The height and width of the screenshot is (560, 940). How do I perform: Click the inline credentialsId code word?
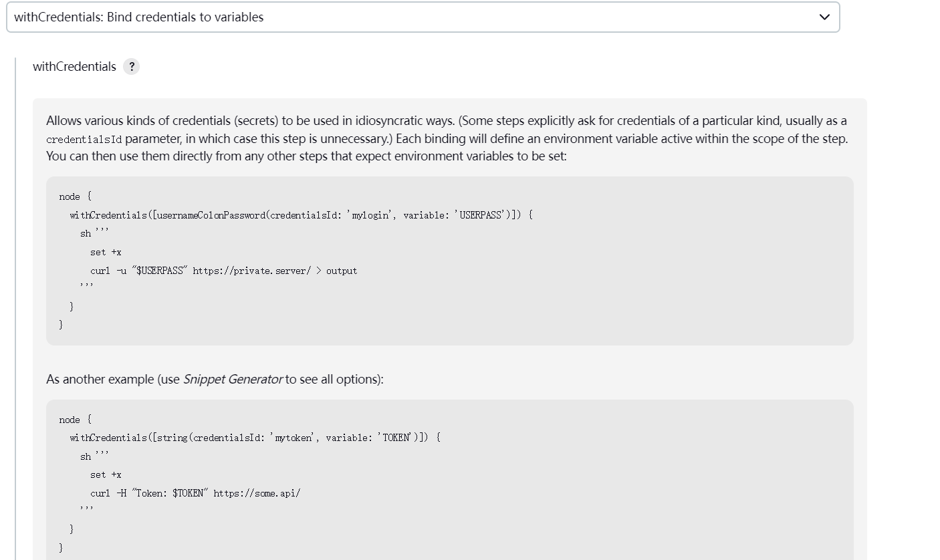click(84, 140)
